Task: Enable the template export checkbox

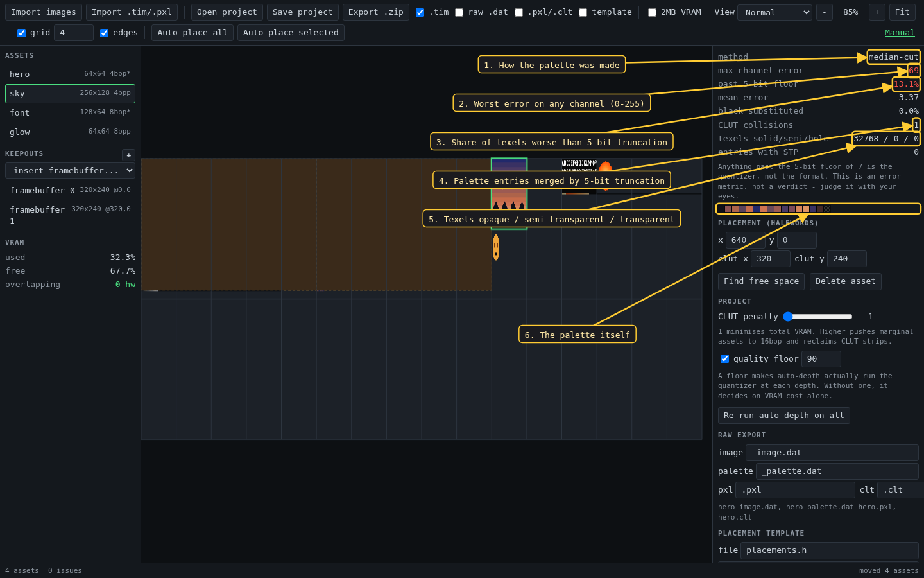Action: pos(583,12)
